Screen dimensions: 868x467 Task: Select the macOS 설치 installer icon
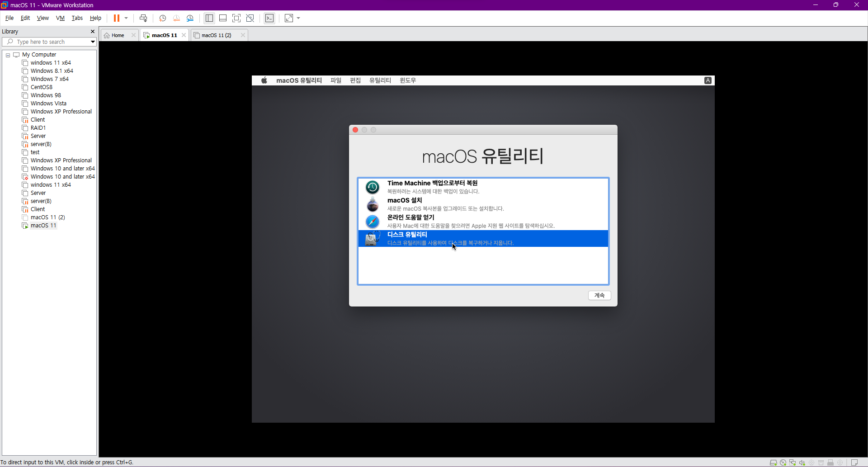373,204
